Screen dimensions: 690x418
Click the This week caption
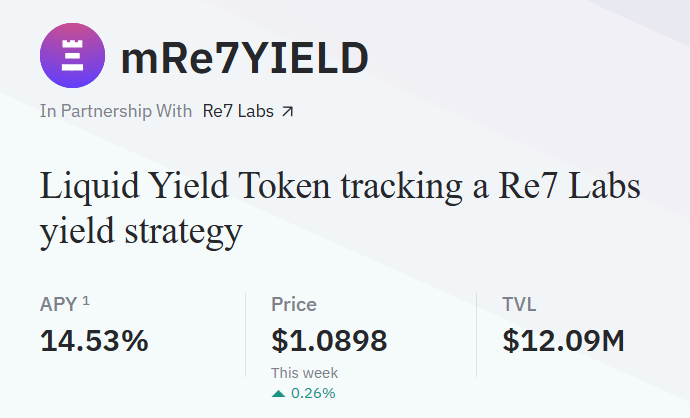(x=304, y=373)
